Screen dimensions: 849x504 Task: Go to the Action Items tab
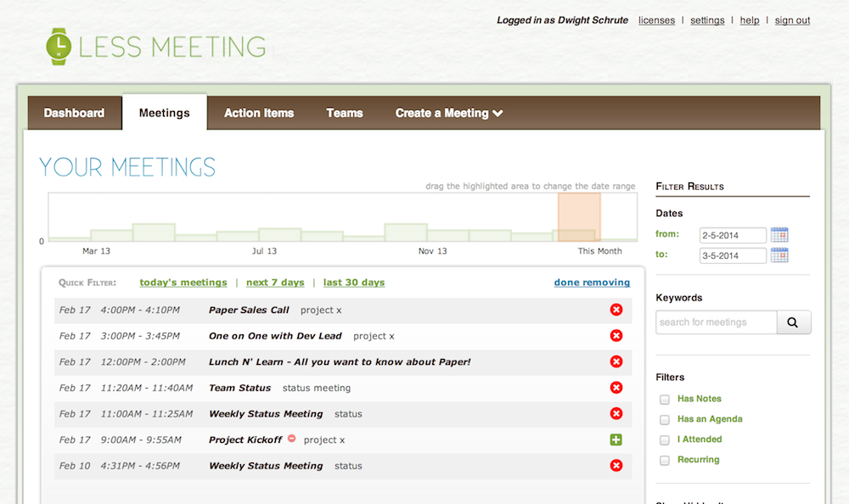[259, 113]
